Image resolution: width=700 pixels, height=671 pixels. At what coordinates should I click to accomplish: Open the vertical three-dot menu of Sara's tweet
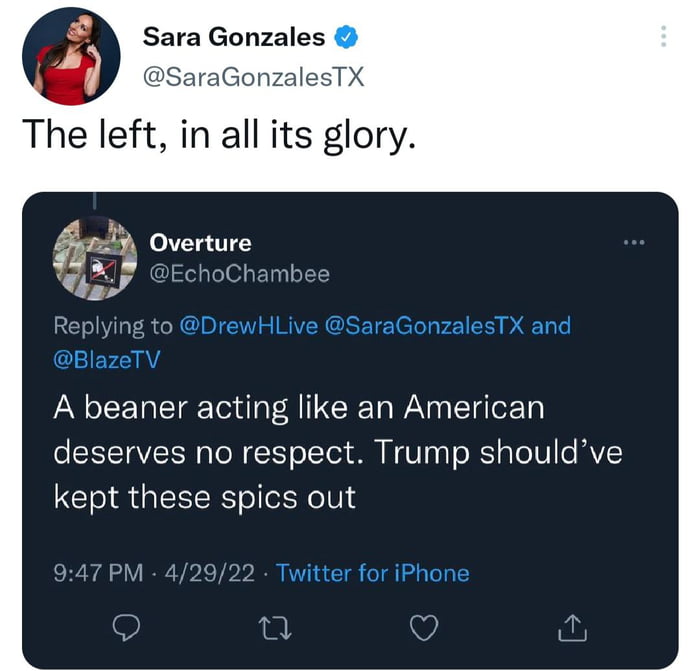click(662, 37)
